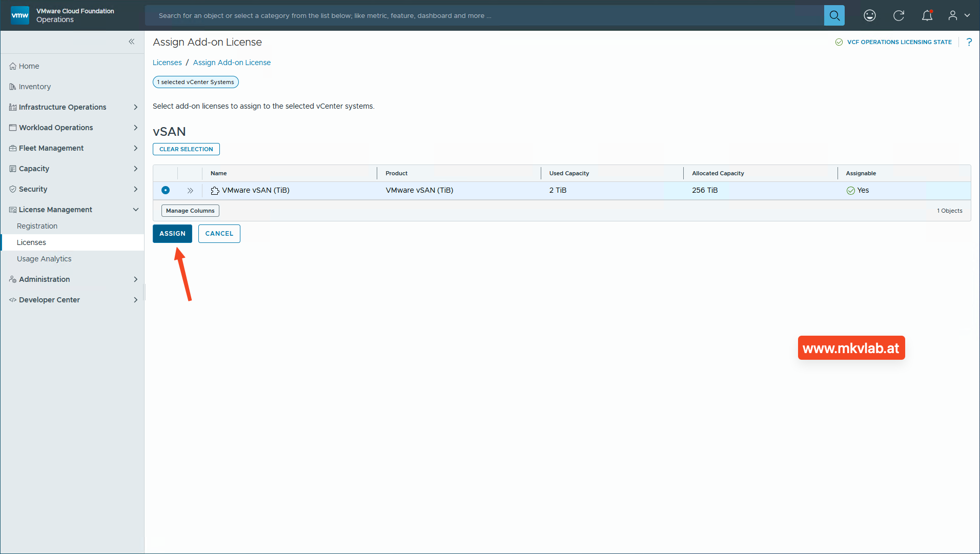Viewport: 980px width, 554px height.
Task: Open Inventory from the sidebar
Action: (x=34, y=86)
